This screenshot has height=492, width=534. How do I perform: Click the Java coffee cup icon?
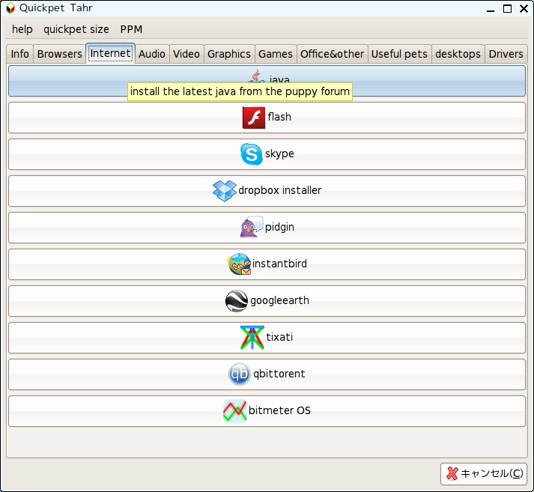pos(256,76)
